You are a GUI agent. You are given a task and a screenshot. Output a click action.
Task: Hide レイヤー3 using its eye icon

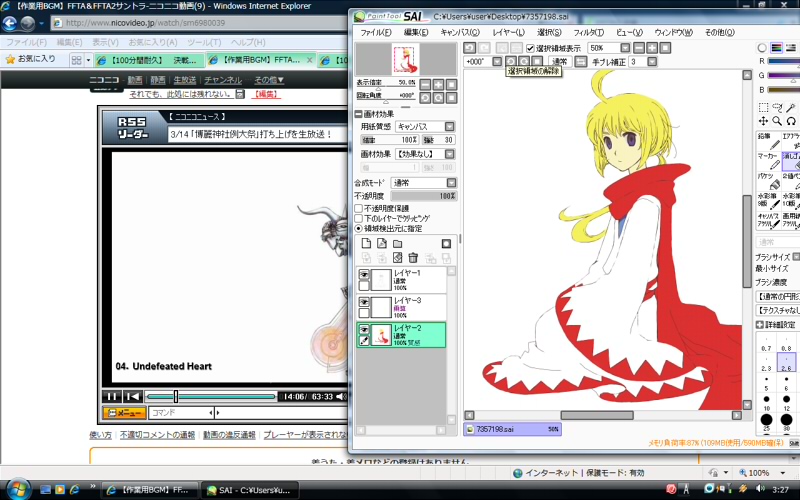(364, 302)
